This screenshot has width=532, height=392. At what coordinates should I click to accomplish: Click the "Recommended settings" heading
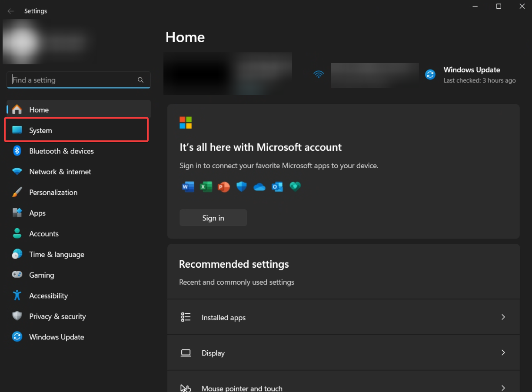tap(234, 264)
